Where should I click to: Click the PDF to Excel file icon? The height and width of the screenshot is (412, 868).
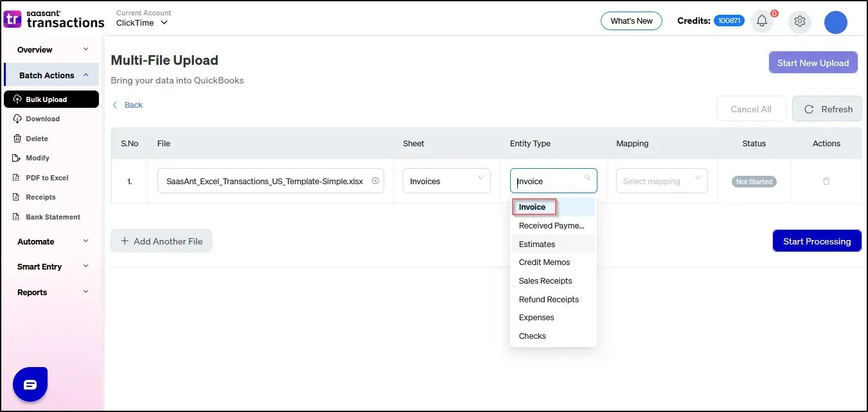click(17, 178)
